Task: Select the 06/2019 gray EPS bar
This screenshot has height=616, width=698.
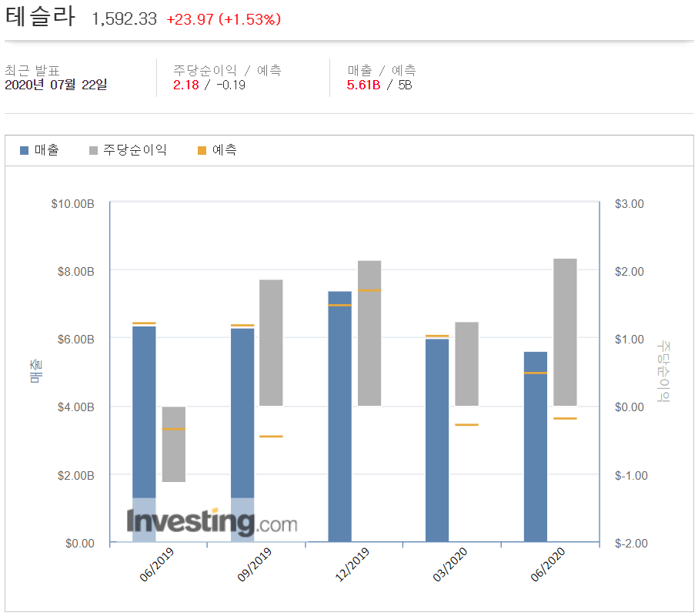Action: [174, 444]
